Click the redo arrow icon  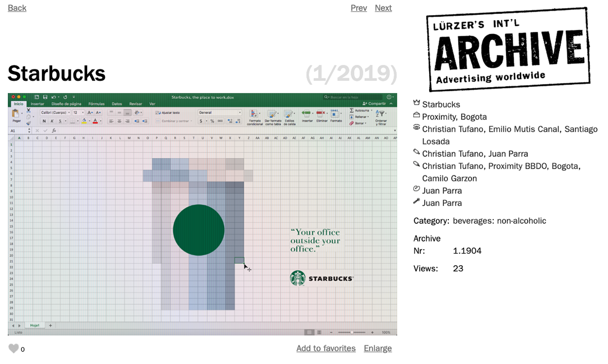pyautogui.click(x=65, y=97)
